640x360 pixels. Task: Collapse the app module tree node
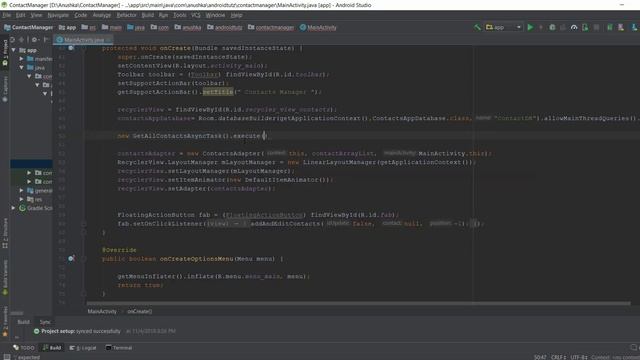click(13, 50)
